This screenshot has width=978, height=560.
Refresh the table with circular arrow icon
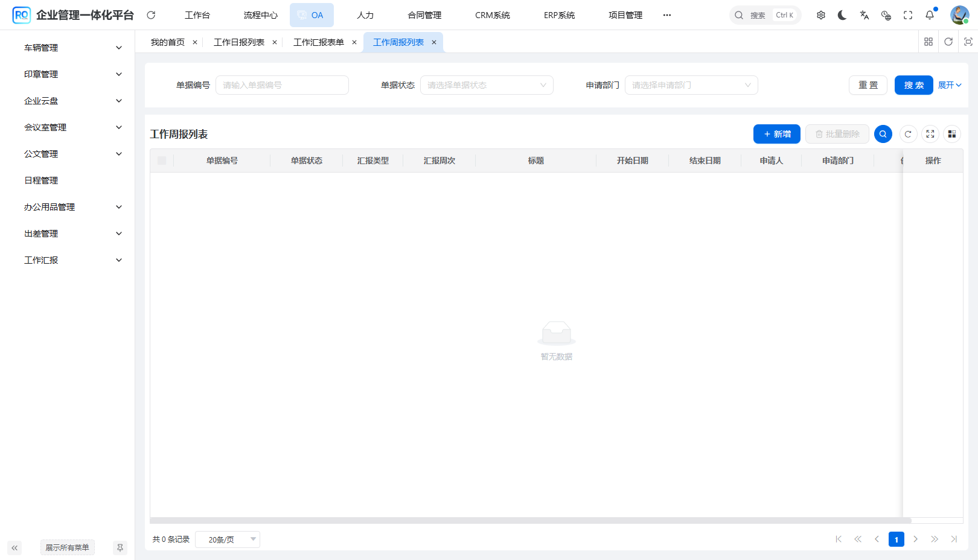(x=908, y=134)
